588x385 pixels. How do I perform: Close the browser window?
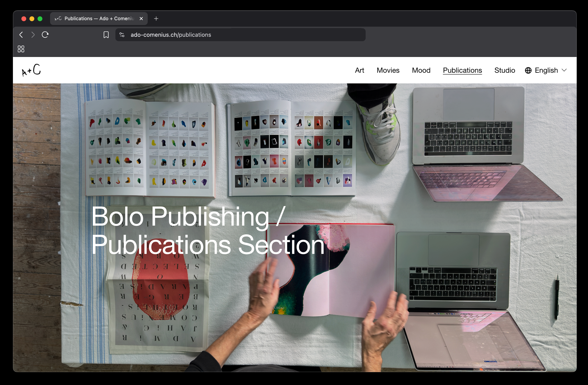click(24, 19)
